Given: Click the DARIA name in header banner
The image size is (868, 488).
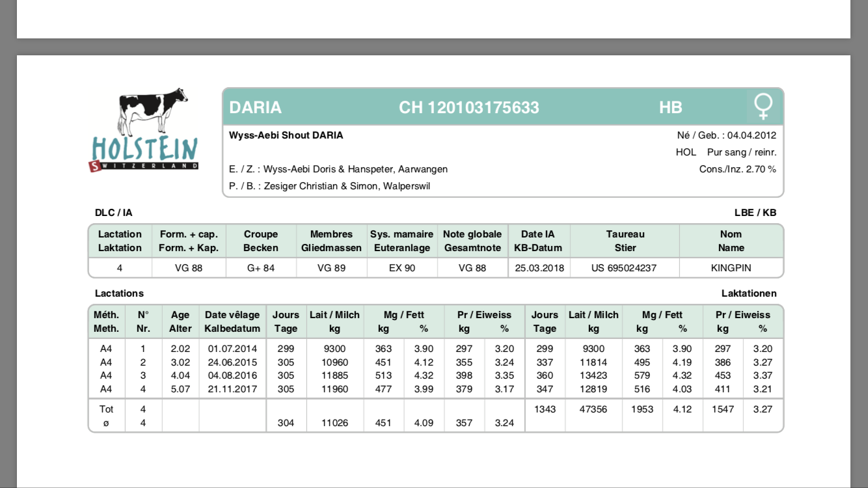Looking at the screenshot, I should [255, 107].
